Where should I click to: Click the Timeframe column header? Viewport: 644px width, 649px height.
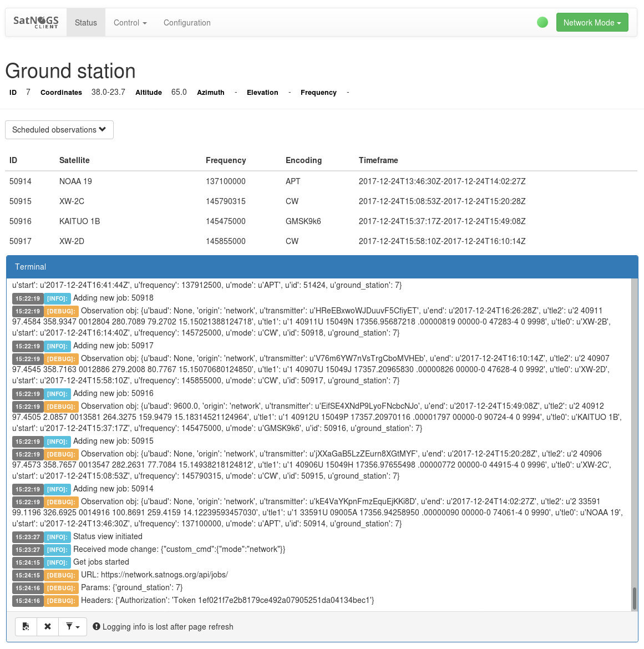(378, 160)
